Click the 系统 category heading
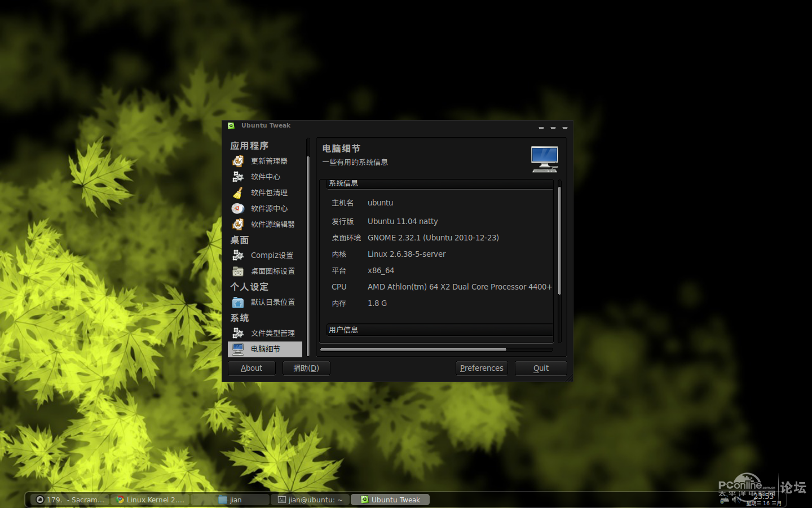Viewport: 812px width, 508px height. 240,318
